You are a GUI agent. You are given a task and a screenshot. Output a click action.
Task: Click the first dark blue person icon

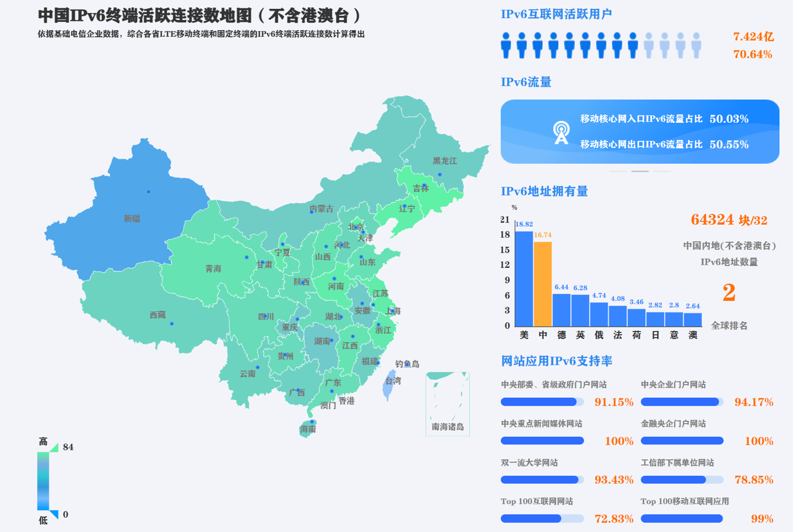pyautogui.click(x=506, y=45)
